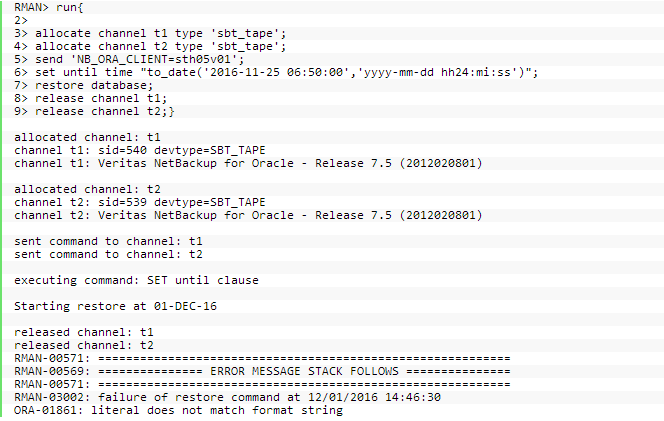Image resolution: width=664 pixels, height=421 pixels.
Task: Click 'executing command: SET until clause' line
Action: [136, 280]
